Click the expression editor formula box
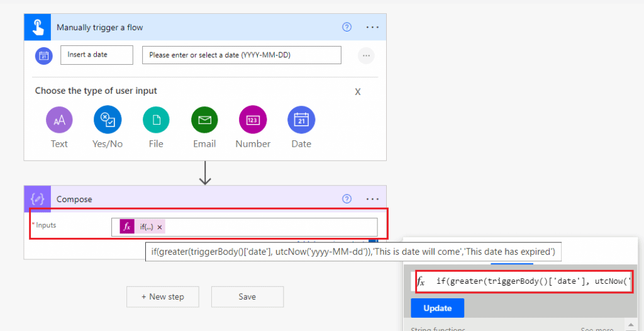 524,282
